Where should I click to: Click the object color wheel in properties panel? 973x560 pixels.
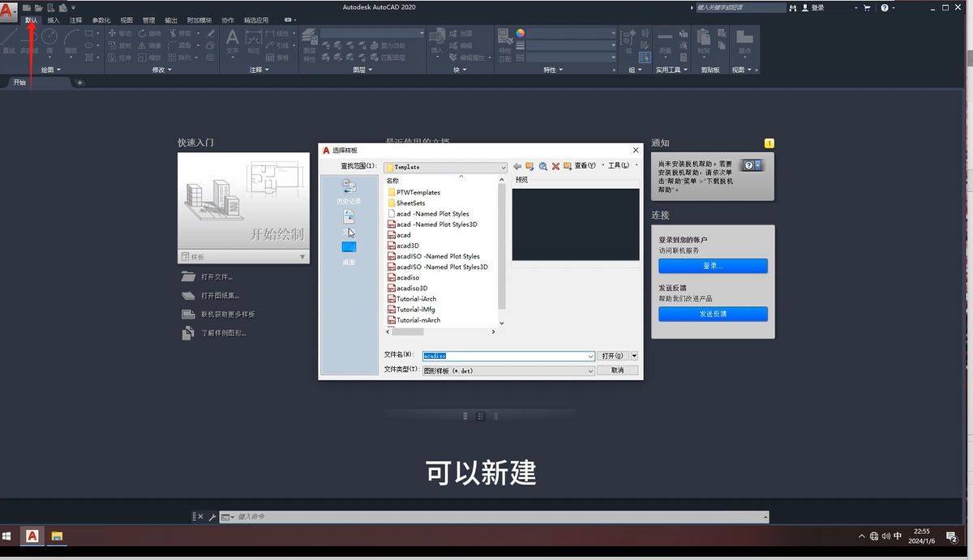coord(521,33)
